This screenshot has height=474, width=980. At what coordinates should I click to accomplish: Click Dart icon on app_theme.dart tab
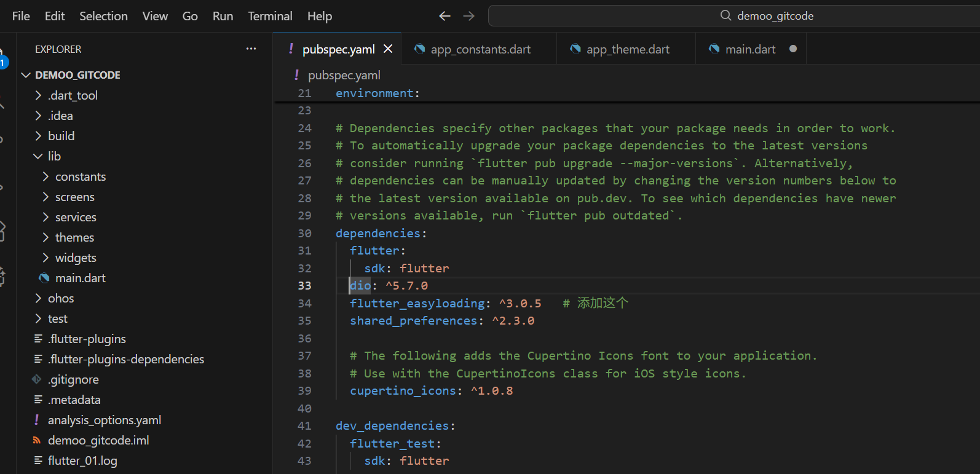tap(575, 49)
